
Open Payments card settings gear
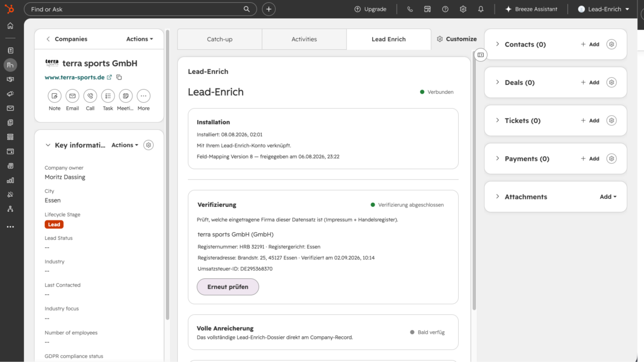tap(611, 159)
